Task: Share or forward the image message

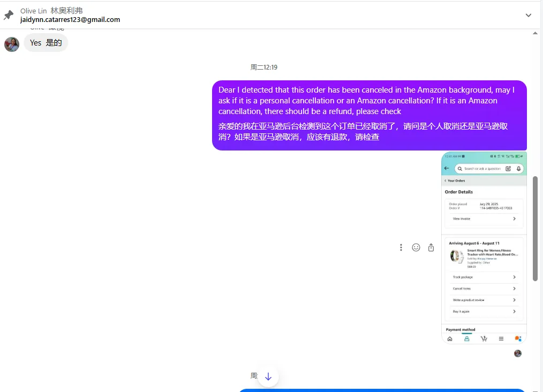Action: tap(431, 247)
